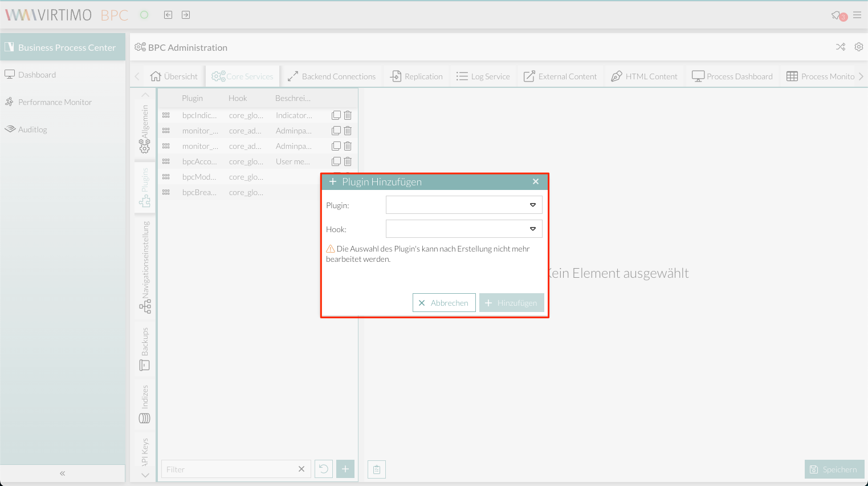Click the shuffle icon in BPC Administration header
The width and height of the screenshot is (868, 486).
(x=841, y=47)
